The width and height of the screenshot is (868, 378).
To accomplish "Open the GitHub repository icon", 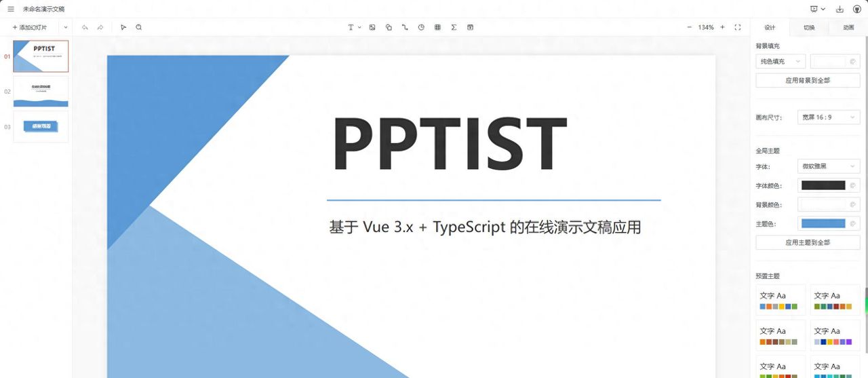I will 856,9.
